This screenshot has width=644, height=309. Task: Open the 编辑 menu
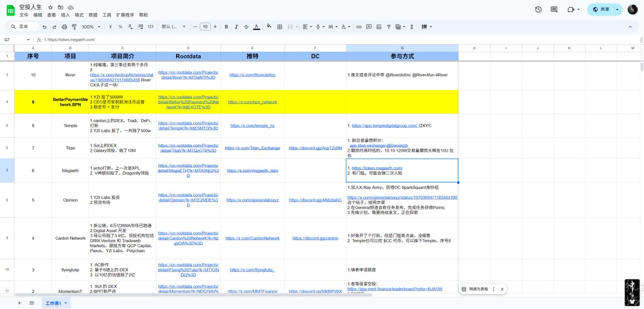coord(38,16)
